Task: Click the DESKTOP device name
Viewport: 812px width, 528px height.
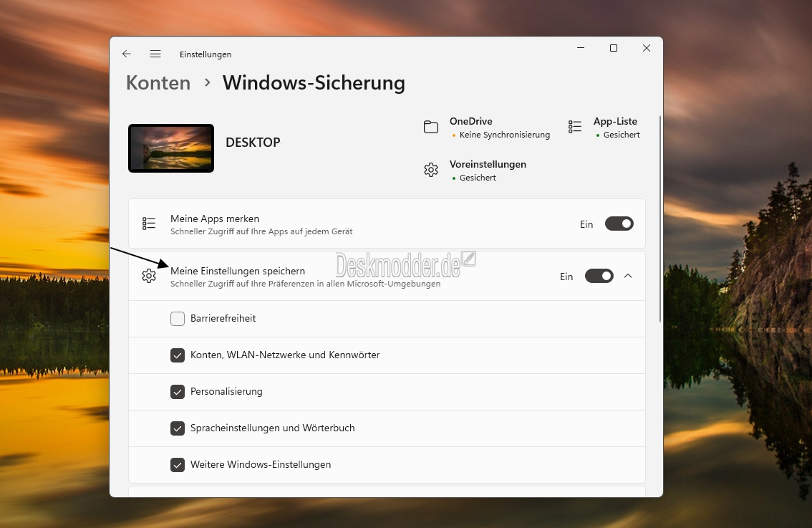Action: (x=253, y=143)
